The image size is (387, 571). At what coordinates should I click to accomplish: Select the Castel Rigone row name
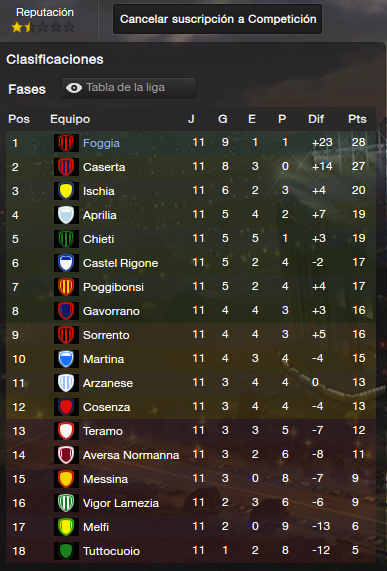coord(121,263)
